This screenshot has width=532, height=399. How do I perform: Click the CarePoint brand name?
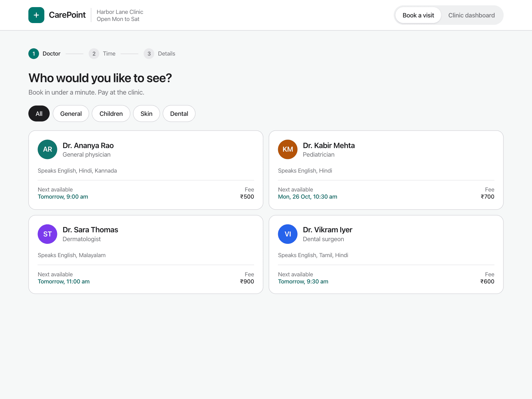tap(67, 15)
